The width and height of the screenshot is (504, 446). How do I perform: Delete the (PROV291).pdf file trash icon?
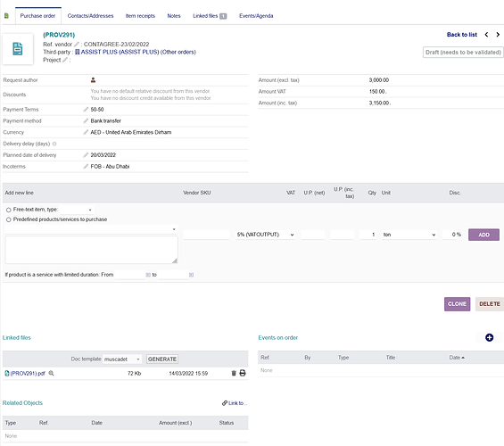[x=234, y=373]
